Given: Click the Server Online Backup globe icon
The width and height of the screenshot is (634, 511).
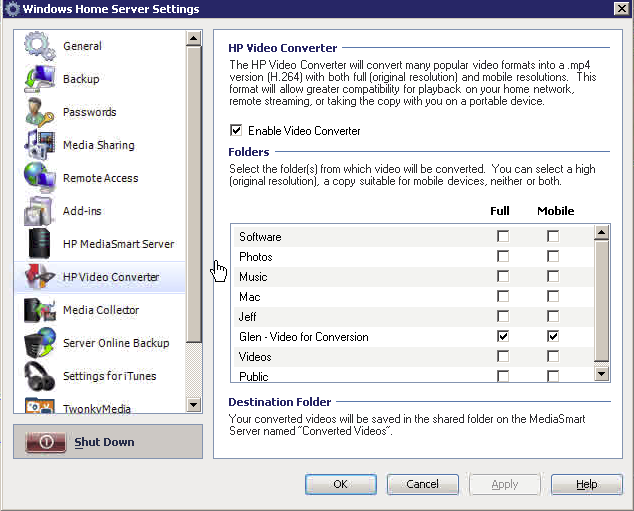Looking at the screenshot, I should [39, 343].
